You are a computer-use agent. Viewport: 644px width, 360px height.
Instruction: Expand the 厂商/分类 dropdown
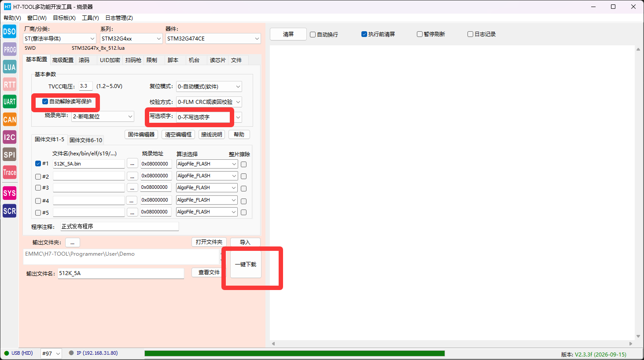tap(59, 39)
